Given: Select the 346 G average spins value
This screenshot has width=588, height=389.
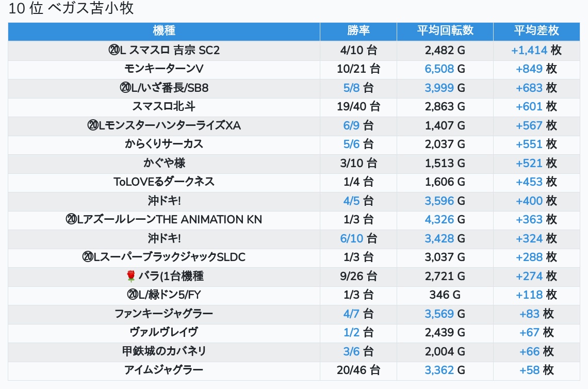Looking at the screenshot, I should [x=445, y=295].
